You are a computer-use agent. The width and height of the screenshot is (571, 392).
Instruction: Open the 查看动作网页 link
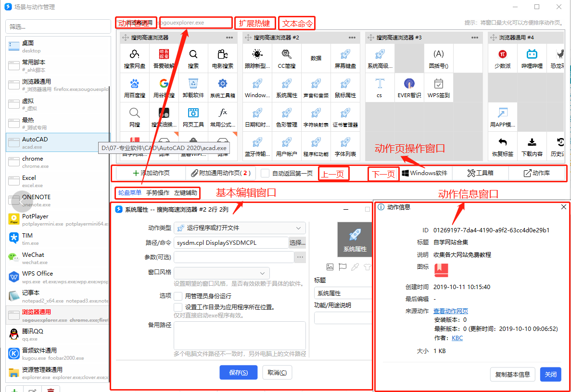pos(450,311)
